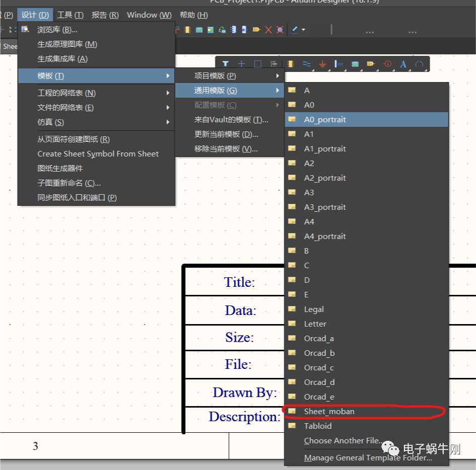This screenshot has height=470, width=476.
Task: Pick the Letter template
Action: point(366,324)
